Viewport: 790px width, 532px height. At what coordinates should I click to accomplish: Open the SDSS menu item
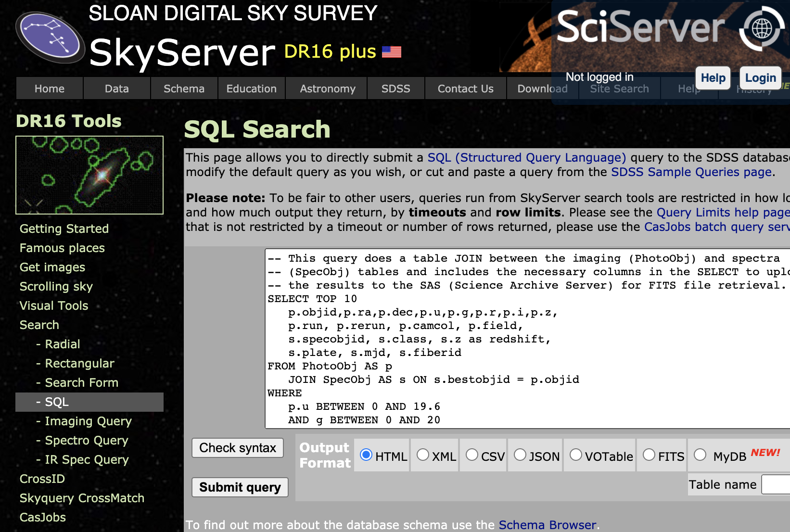click(396, 89)
